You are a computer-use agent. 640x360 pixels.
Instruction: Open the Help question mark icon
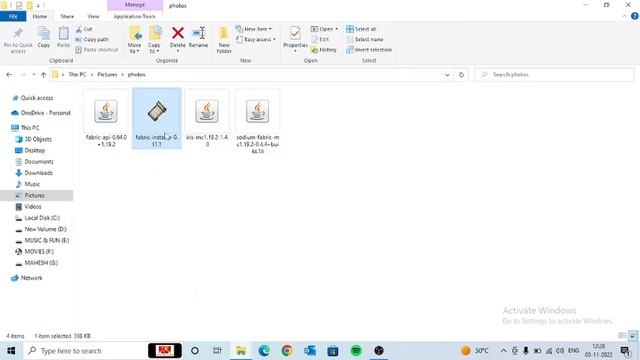pyautogui.click(x=635, y=16)
